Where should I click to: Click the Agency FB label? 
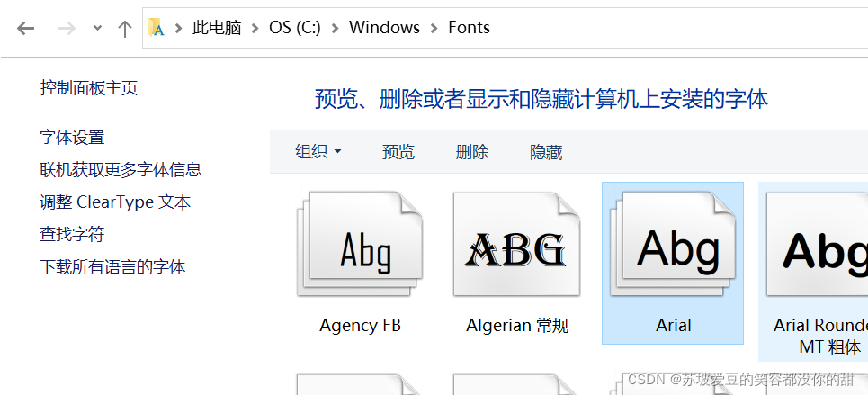pyautogui.click(x=360, y=325)
